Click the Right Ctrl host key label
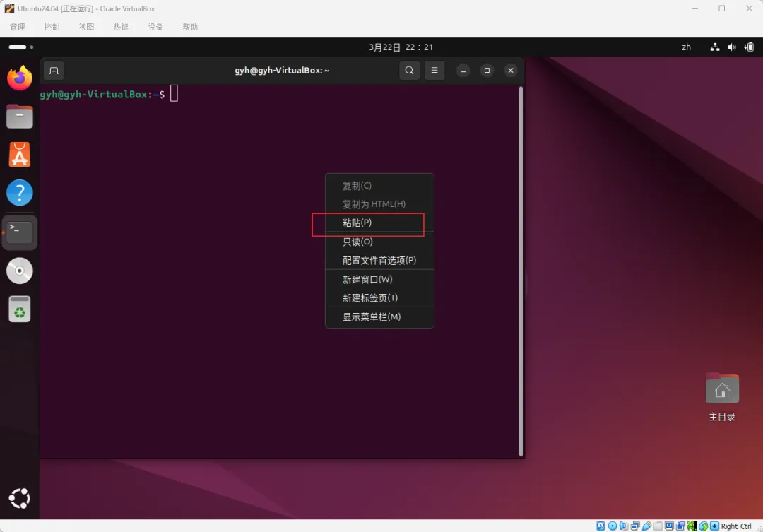This screenshot has width=763, height=532. [736, 526]
